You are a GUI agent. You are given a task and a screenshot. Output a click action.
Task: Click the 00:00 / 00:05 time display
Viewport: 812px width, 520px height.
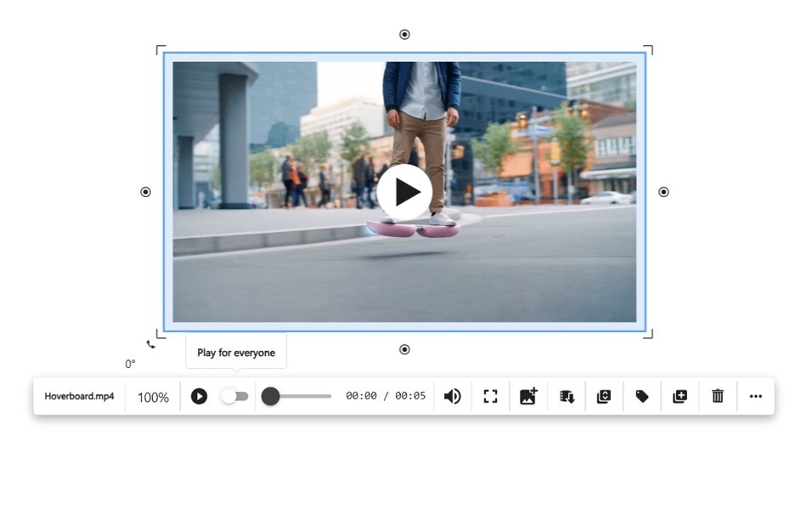[x=386, y=396]
